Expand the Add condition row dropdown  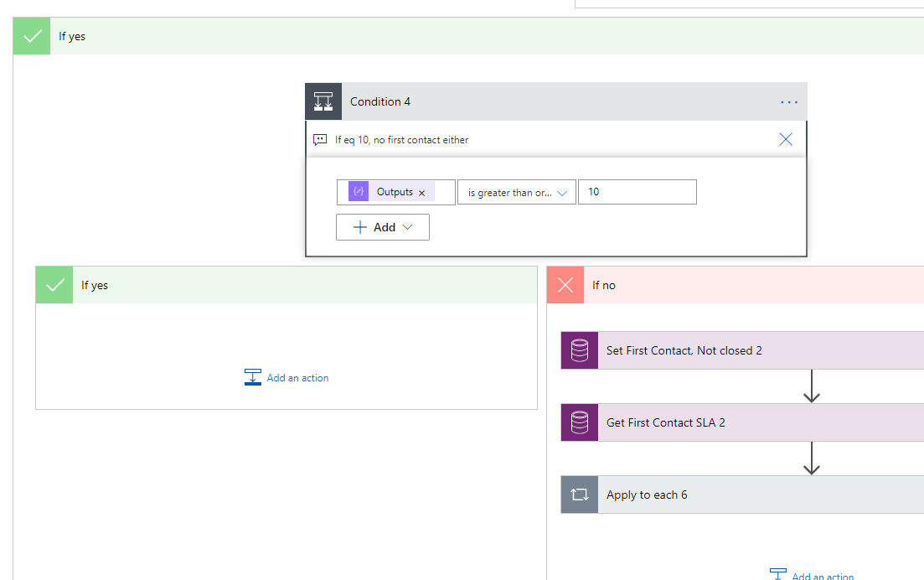click(x=383, y=227)
